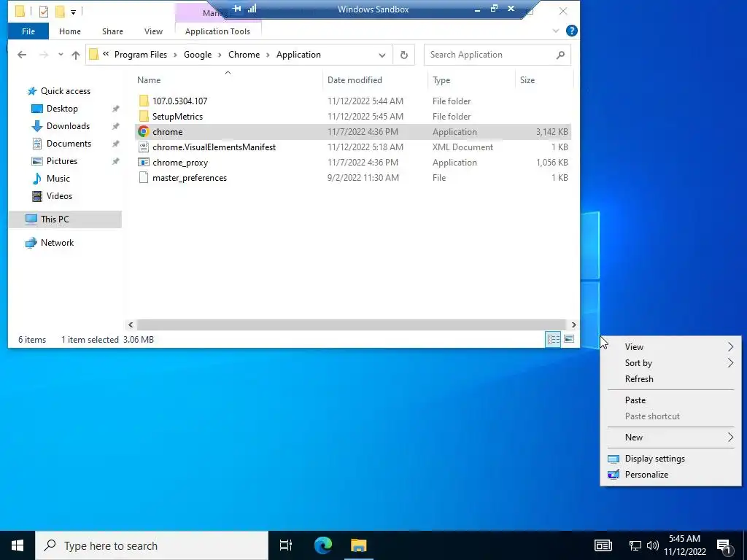This screenshot has height=560, width=747.
Task: Navigate to Chrome breadcrumb in address bar
Action: click(244, 55)
